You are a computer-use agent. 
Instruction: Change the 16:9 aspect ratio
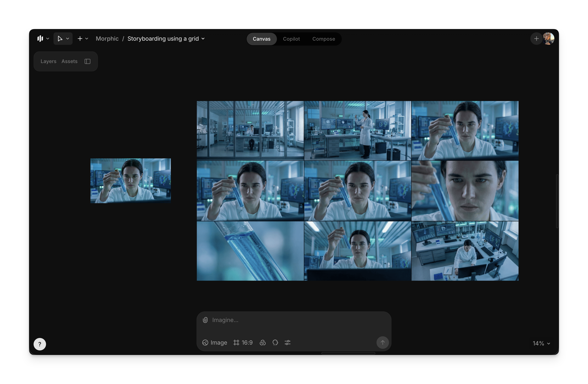[x=243, y=343]
